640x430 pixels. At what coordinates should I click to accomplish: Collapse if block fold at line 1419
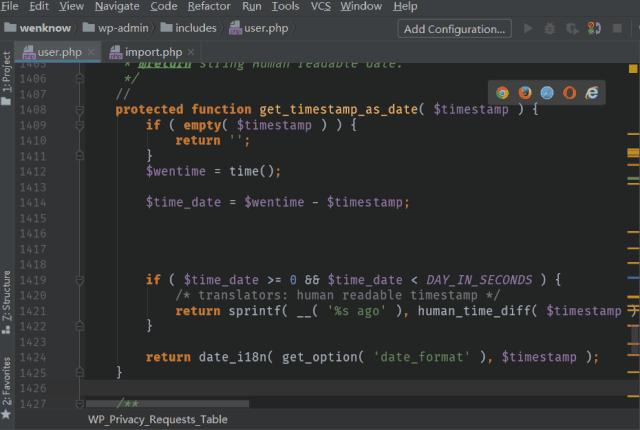click(x=80, y=280)
